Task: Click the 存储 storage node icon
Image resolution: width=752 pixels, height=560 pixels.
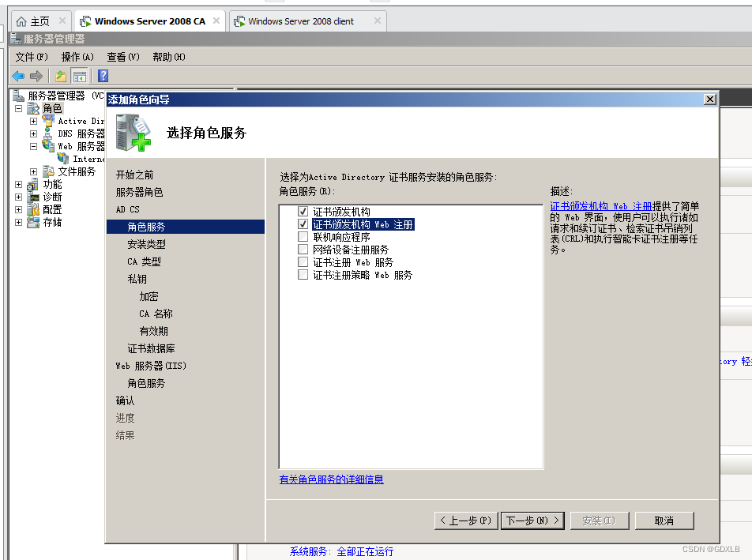Action: pos(33,222)
